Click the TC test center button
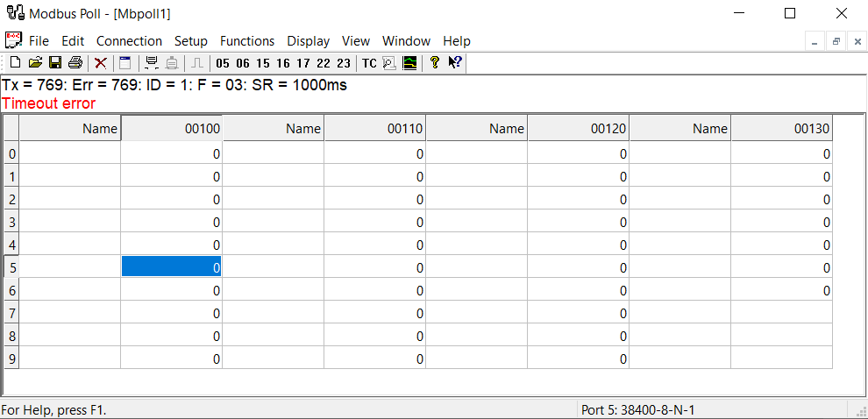Image resolution: width=868 pixels, height=419 pixels. [369, 63]
